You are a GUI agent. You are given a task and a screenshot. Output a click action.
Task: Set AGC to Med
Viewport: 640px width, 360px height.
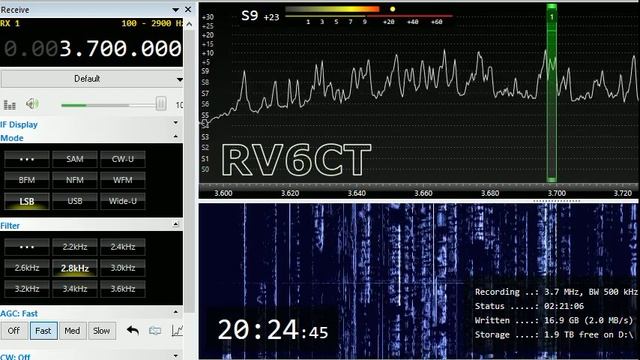coord(72,331)
